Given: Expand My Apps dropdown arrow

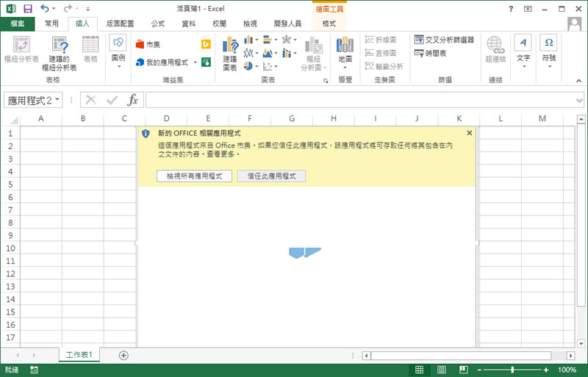Looking at the screenshot, I should pyautogui.click(x=195, y=62).
